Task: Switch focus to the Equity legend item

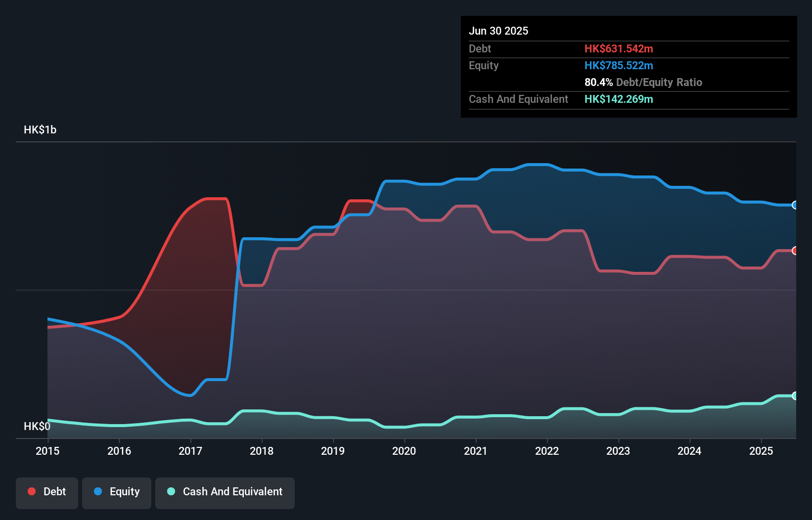Action: (x=116, y=492)
